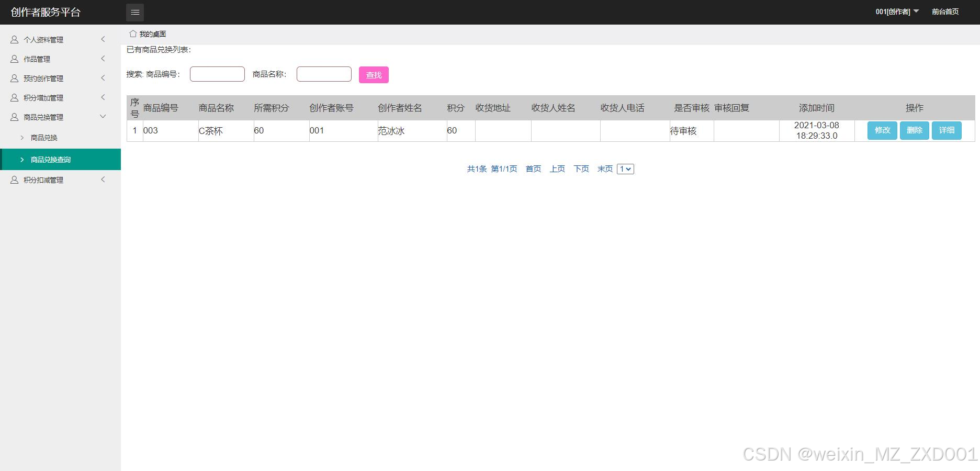The height and width of the screenshot is (471, 980).
Task: Open the page number select dropdown
Action: click(x=625, y=169)
